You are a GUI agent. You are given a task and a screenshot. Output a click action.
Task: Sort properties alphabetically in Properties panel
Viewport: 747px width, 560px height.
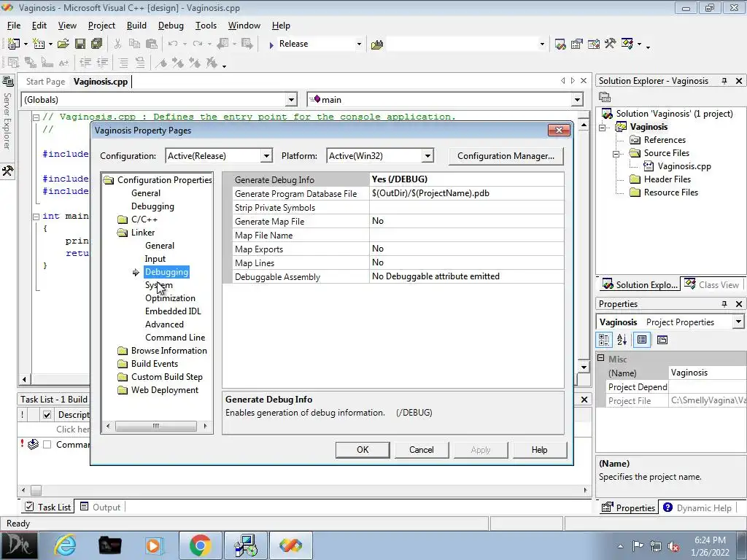622,340
